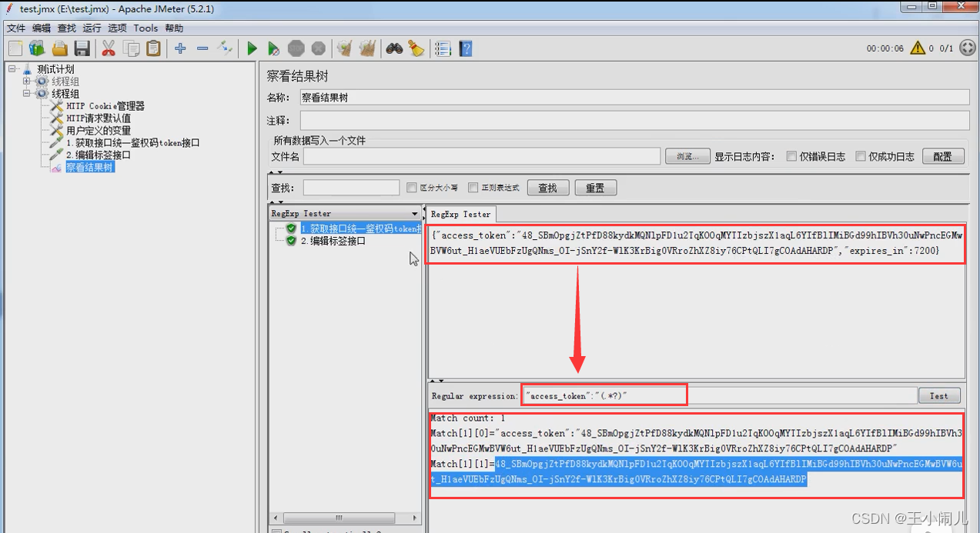Click the 0/1 thread count indicator
This screenshot has height=533, width=980.
coord(947,48)
